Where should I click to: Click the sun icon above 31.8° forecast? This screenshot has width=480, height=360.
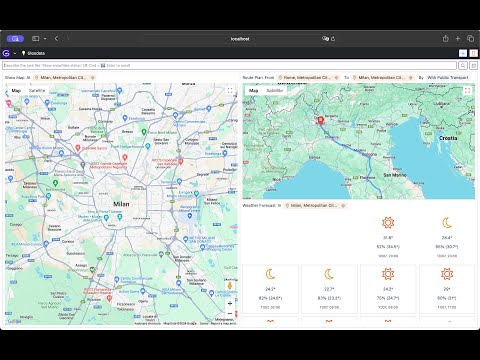point(388,223)
